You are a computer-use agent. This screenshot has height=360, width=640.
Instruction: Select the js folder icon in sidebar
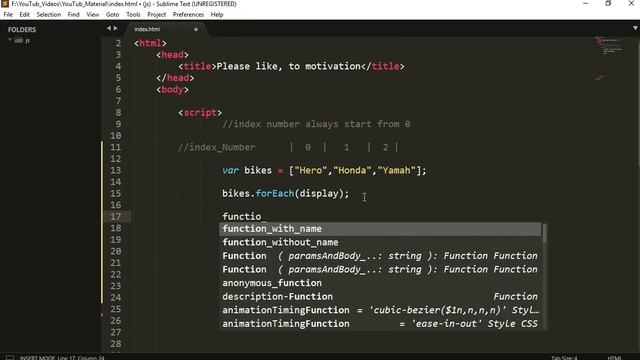(x=19, y=40)
